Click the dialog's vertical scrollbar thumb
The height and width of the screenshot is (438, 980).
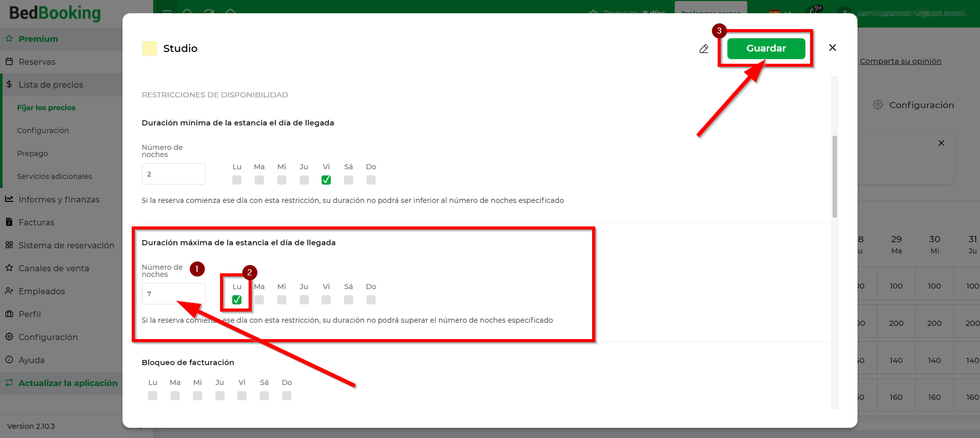tap(835, 176)
